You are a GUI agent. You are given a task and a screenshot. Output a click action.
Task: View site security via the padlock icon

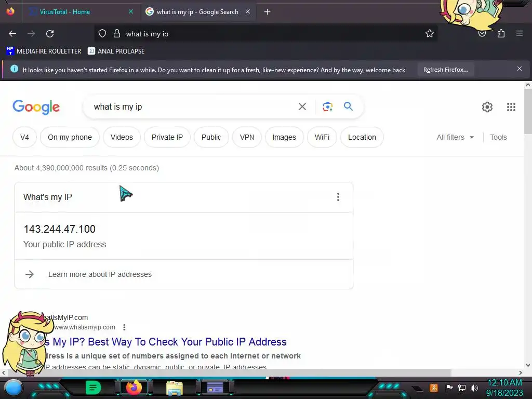(x=117, y=34)
